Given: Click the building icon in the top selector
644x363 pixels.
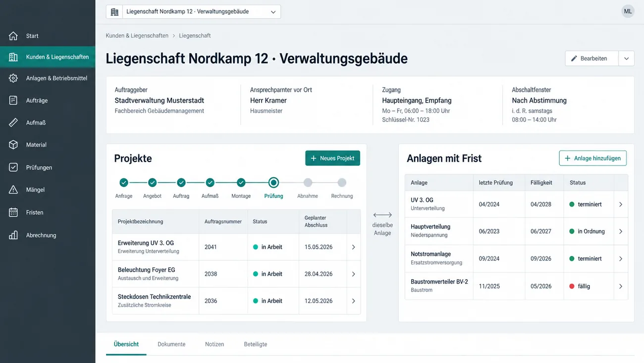Looking at the screenshot, I should tap(114, 12).
